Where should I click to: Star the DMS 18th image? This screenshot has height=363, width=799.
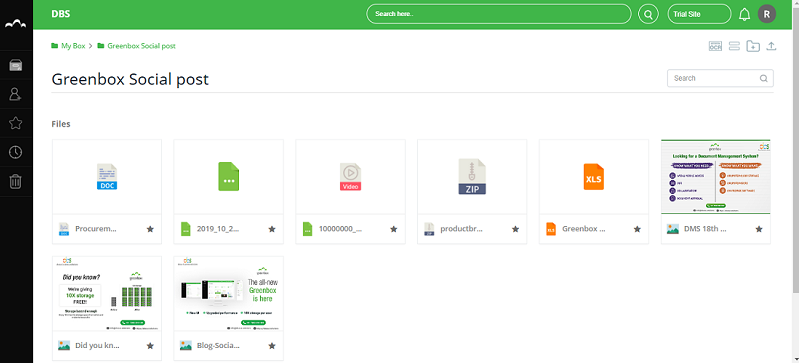pos(759,229)
